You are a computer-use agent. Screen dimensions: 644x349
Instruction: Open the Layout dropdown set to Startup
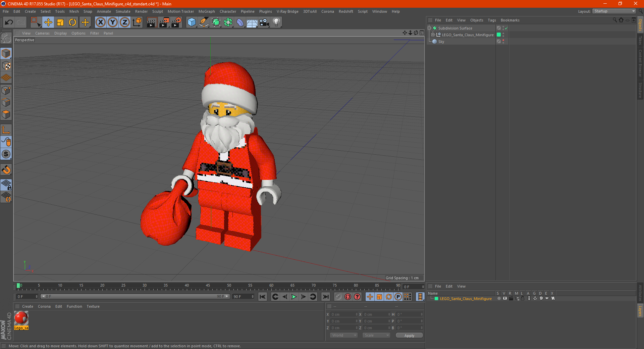614,11
